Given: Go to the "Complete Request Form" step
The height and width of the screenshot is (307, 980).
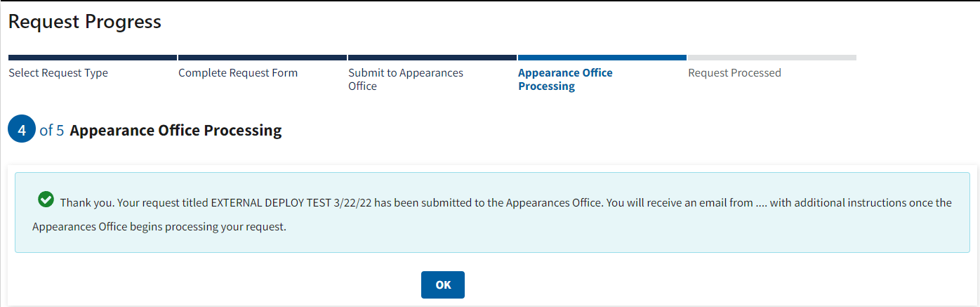Looking at the screenshot, I should point(238,73).
